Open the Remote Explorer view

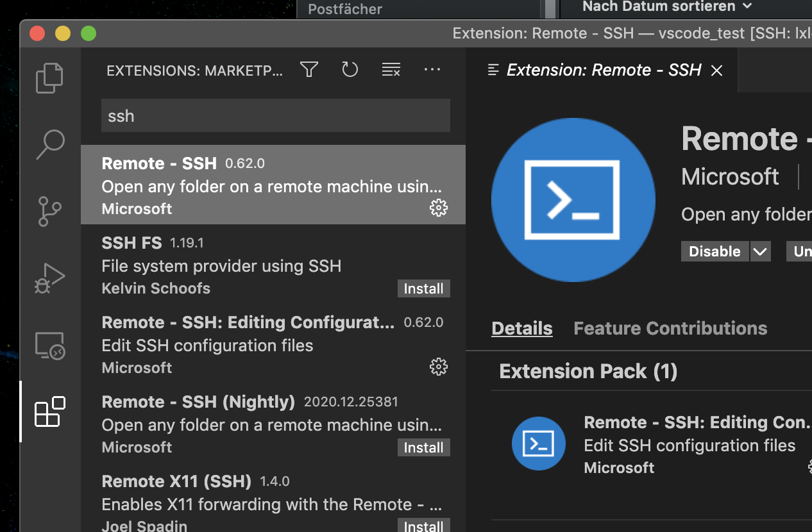pos(50,345)
